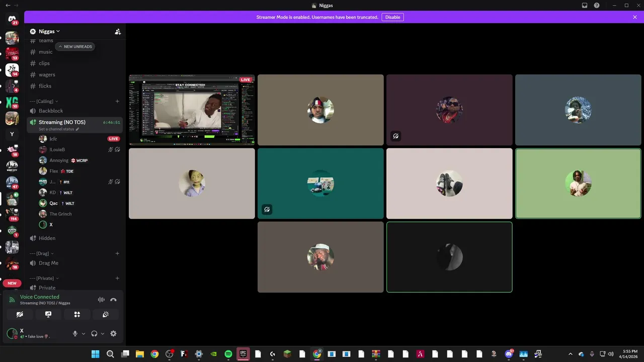The width and height of the screenshot is (644, 362).
Task: Select member KD in voice list
Action: click(x=79, y=193)
